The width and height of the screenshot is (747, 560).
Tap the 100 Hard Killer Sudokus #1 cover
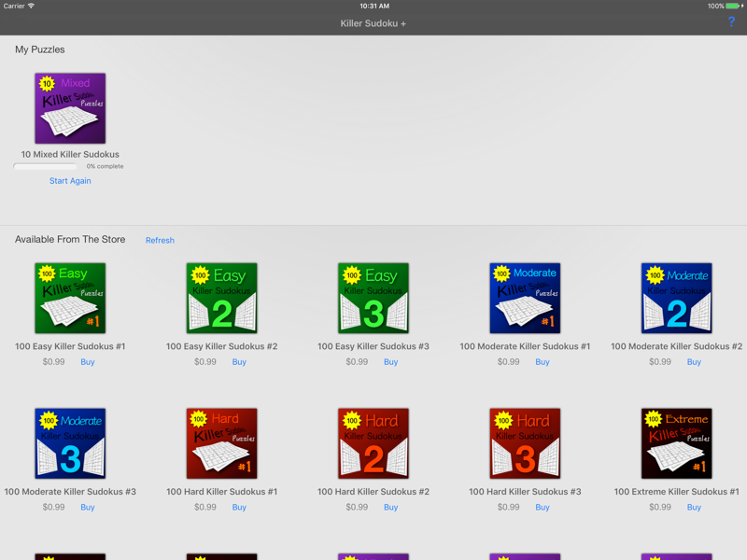click(221, 443)
